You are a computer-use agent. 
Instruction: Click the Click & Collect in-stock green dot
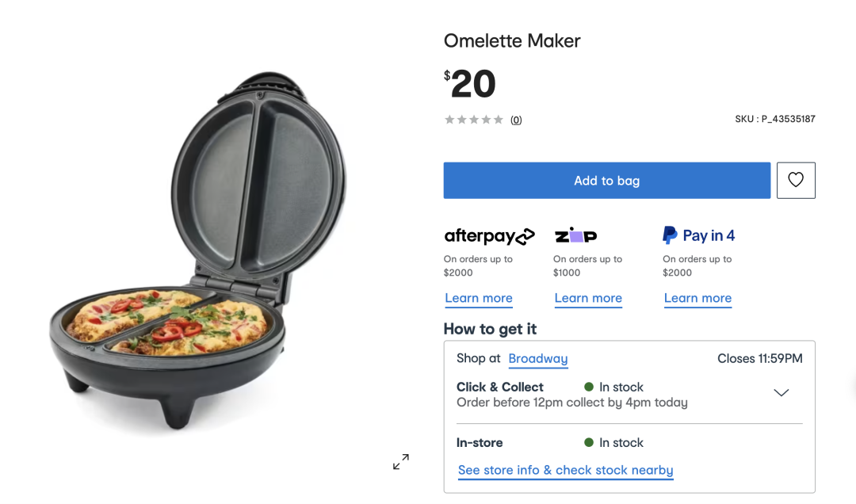click(x=588, y=387)
